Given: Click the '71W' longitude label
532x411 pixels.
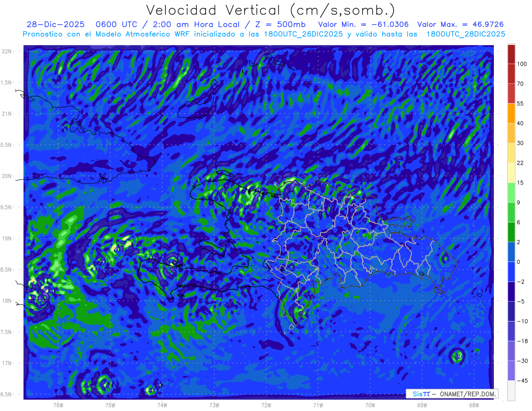Looking at the screenshot, I should (x=318, y=405).
